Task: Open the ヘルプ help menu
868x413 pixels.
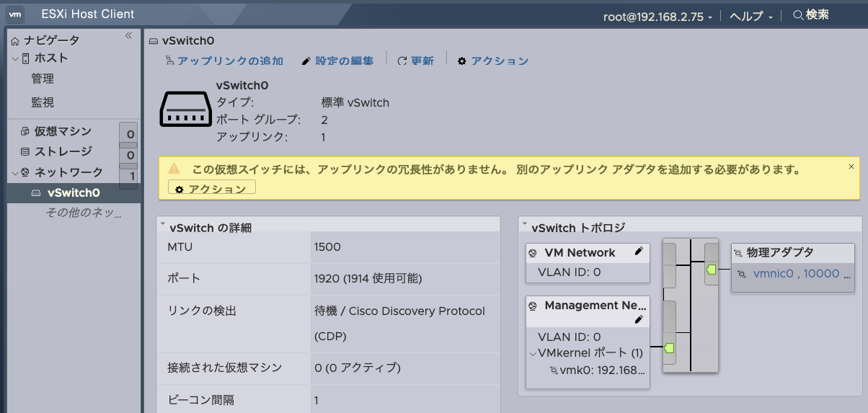Action: (x=751, y=16)
